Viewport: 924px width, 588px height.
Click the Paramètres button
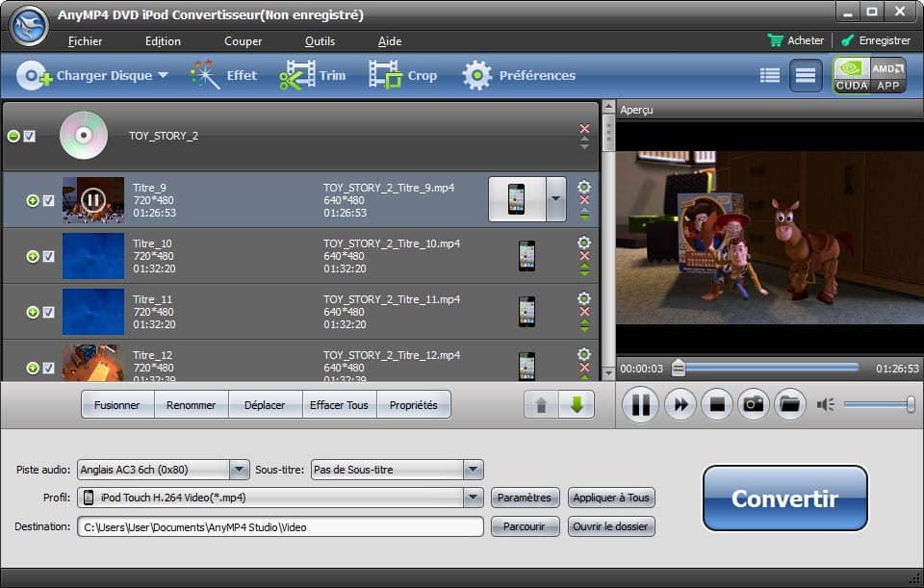point(524,498)
